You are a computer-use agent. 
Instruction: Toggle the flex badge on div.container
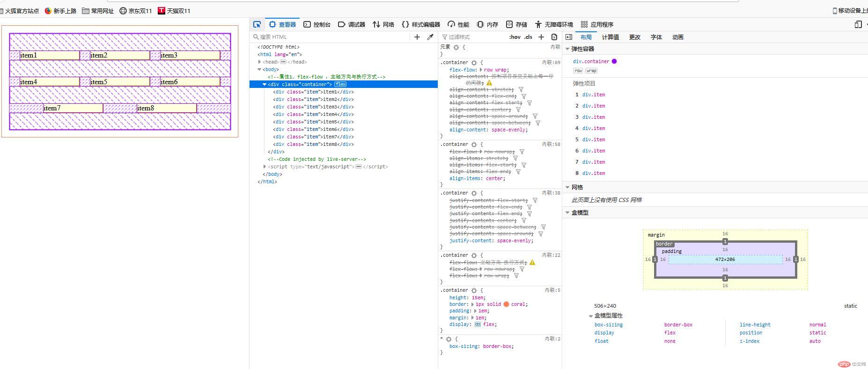pyautogui.click(x=340, y=84)
